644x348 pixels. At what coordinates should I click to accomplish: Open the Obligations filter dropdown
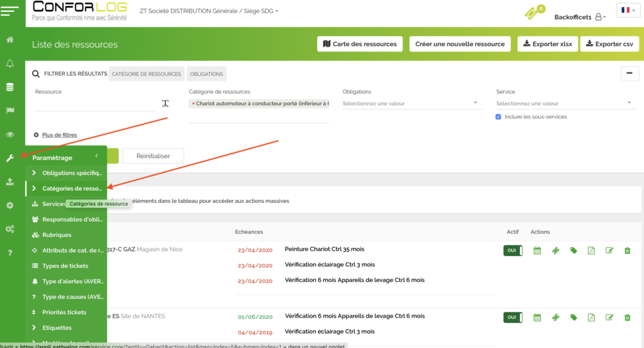coord(411,103)
